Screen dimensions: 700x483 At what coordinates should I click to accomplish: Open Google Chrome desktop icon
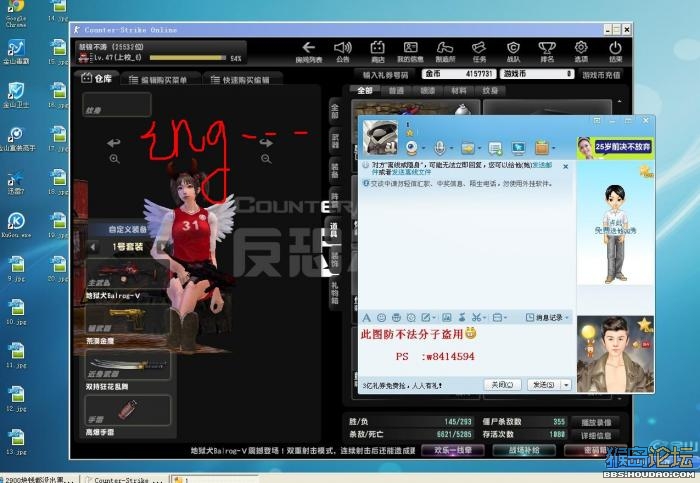click(16, 13)
